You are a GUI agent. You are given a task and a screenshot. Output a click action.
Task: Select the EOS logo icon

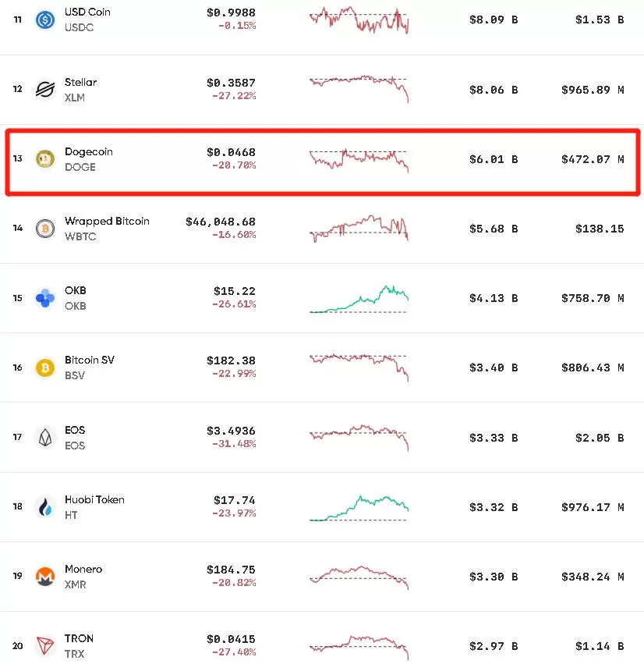pos(45,438)
